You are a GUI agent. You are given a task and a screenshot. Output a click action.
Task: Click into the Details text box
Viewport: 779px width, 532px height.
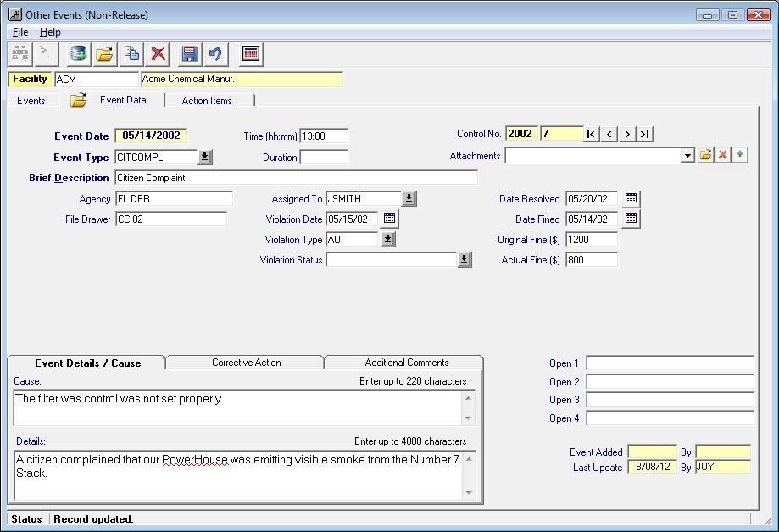238,475
